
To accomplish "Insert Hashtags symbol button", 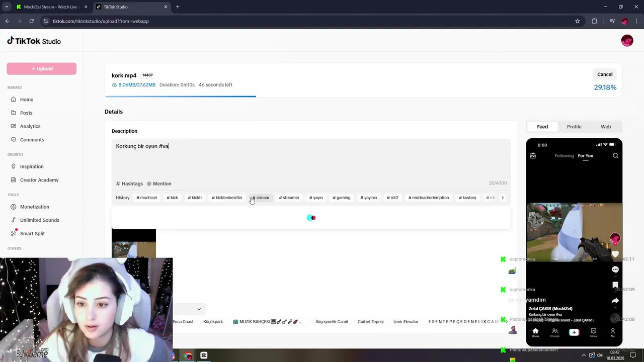I will [x=130, y=184].
